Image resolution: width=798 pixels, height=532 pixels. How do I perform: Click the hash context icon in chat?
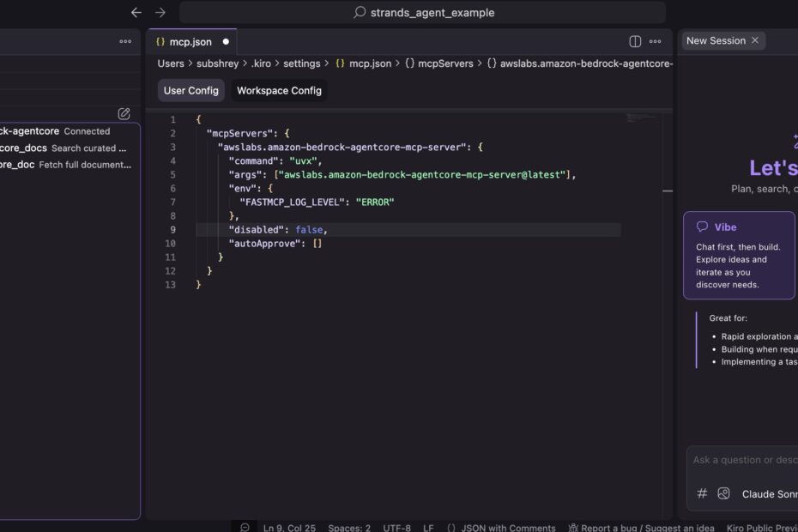(702, 493)
